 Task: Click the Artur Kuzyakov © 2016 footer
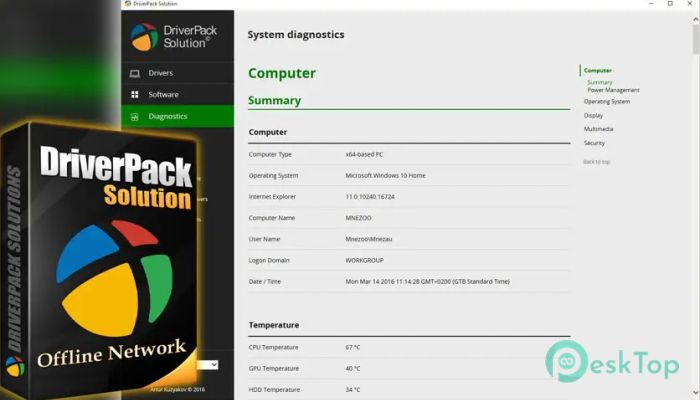[177, 389]
